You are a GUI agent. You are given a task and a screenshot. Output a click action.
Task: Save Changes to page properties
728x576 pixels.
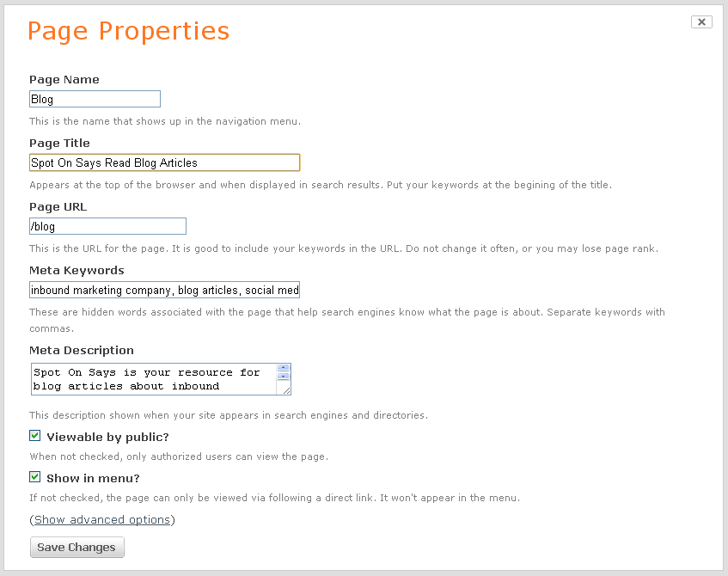click(x=77, y=547)
